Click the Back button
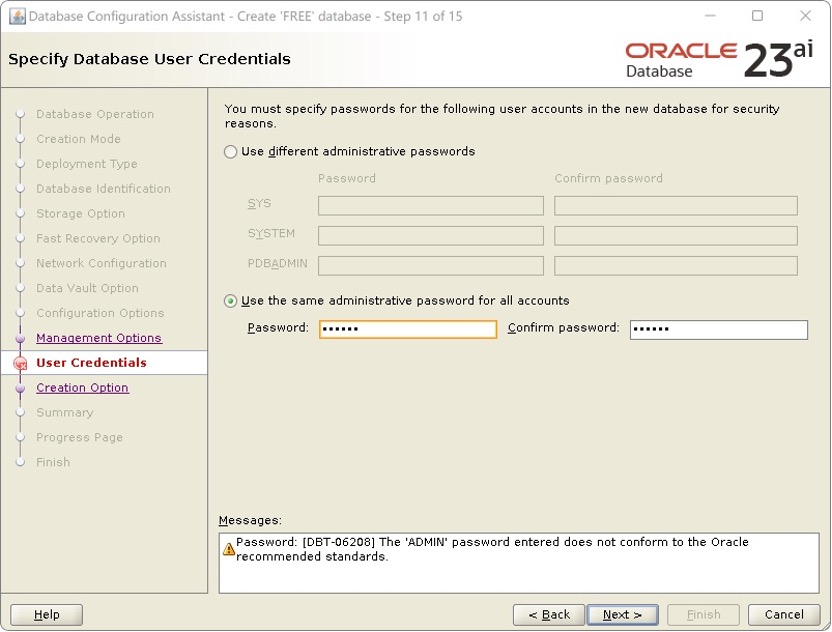Image resolution: width=832 pixels, height=632 pixels. point(548,614)
